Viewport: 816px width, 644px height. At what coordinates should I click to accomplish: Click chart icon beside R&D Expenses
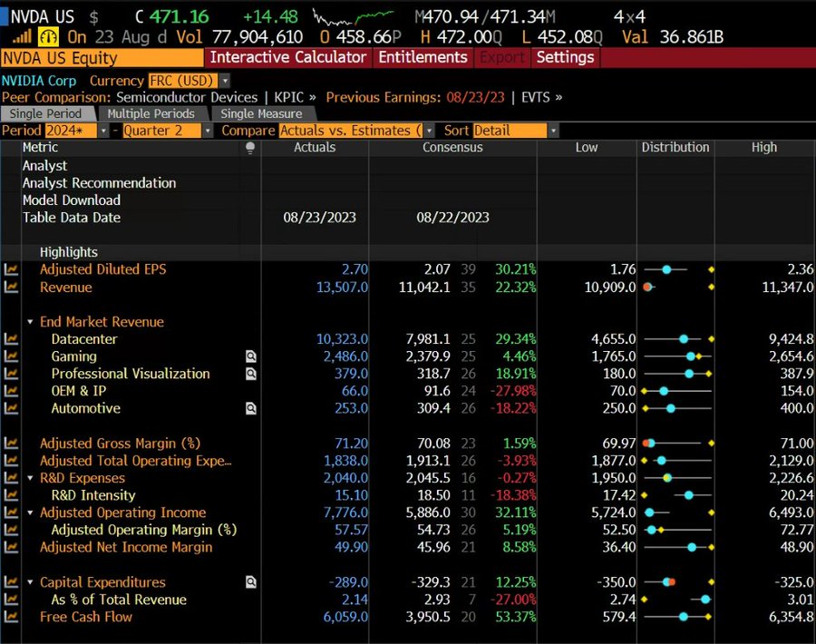(10, 478)
